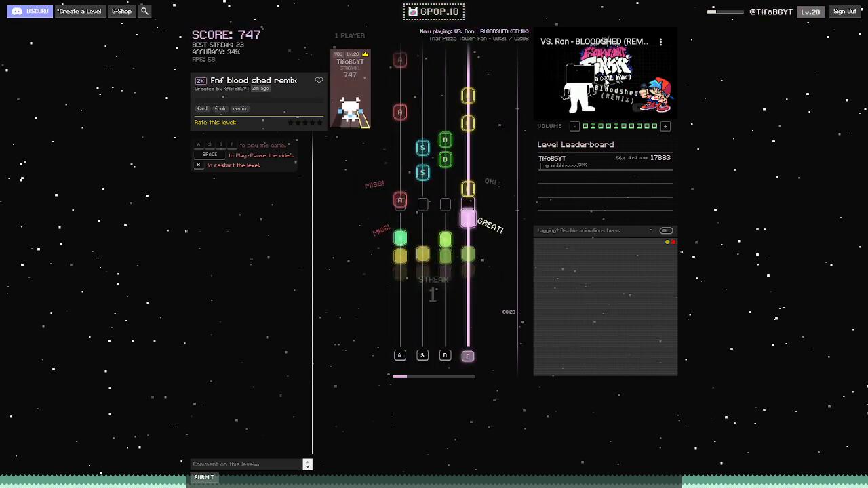Click the 2X speed badge
This screenshot has width=868, height=488.
pos(200,81)
